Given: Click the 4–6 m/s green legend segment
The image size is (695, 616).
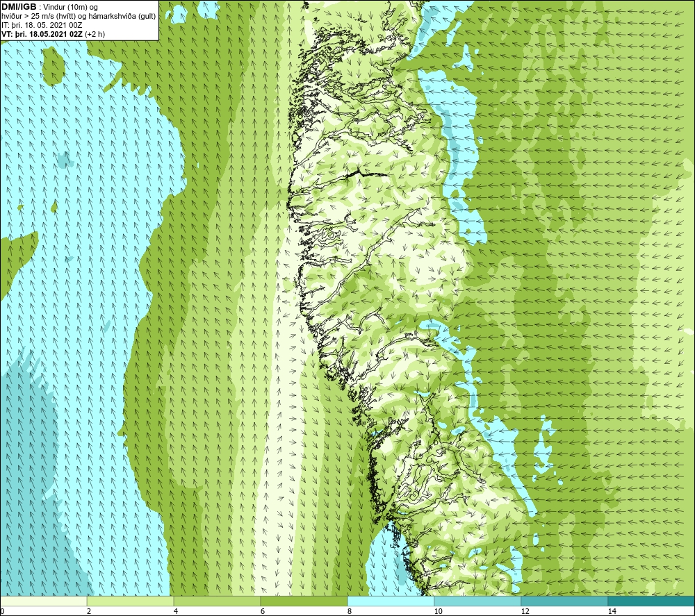Looking at the screenshot, I should [217, 601].
